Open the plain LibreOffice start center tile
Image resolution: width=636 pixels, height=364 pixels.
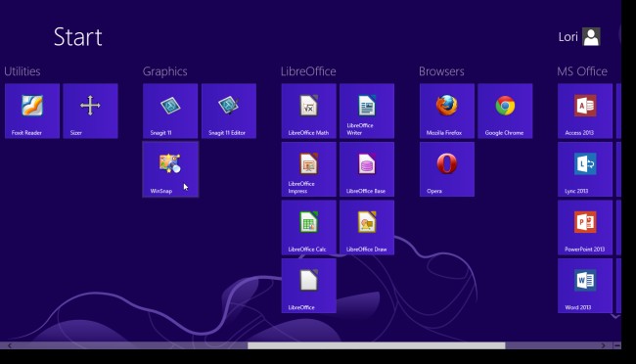click(308, 286)
